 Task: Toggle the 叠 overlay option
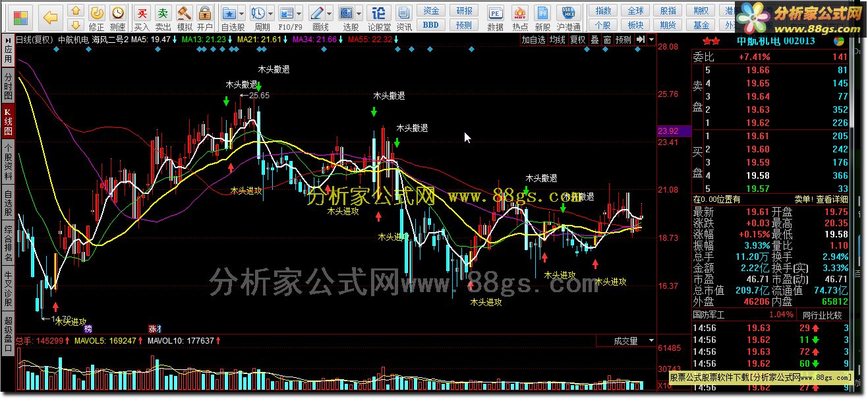[x=594, y=40]
